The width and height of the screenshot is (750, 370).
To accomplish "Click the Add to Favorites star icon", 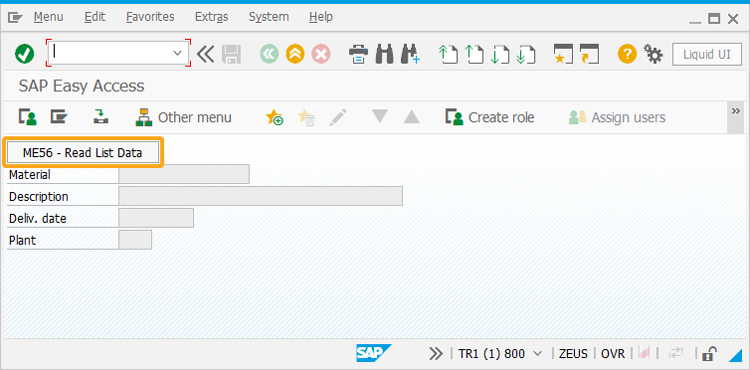I will click(x=275, y=117).
